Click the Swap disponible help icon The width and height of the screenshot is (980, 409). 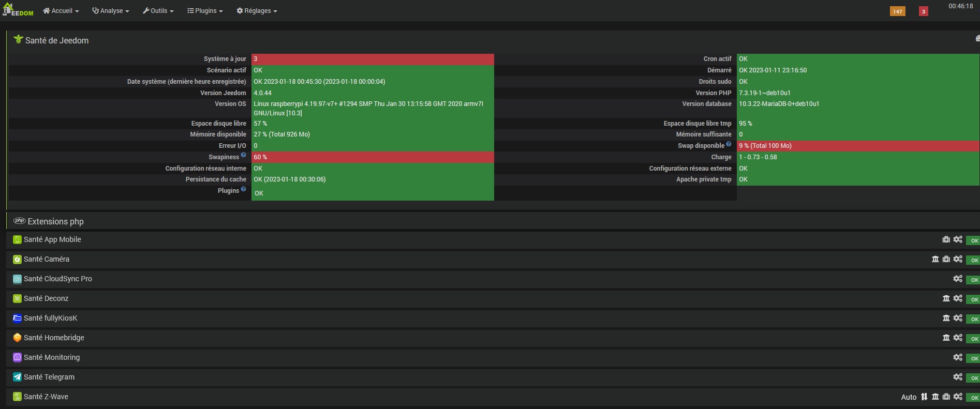click(729, 144)
